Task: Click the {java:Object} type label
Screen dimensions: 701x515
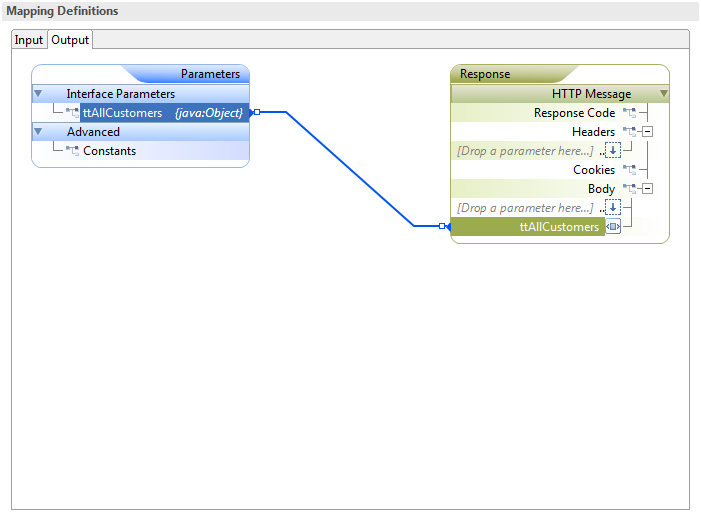Action: [209, 113]
